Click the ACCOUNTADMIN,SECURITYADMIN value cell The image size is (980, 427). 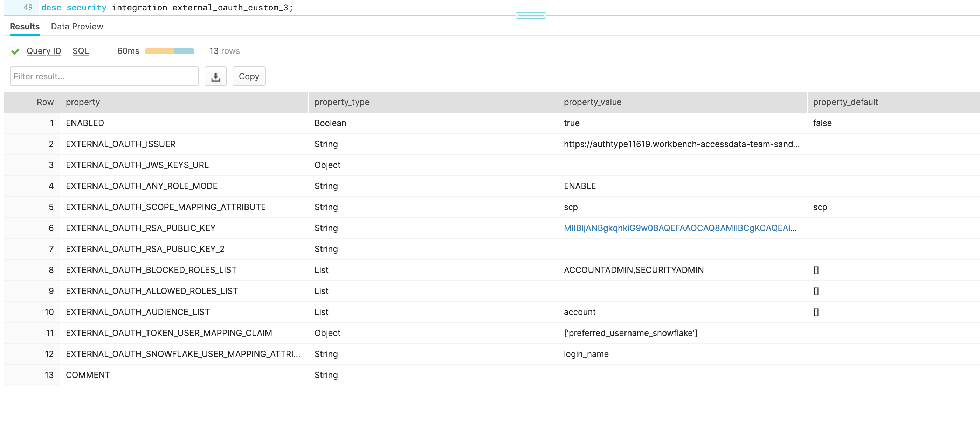click(x=682, y=270)
